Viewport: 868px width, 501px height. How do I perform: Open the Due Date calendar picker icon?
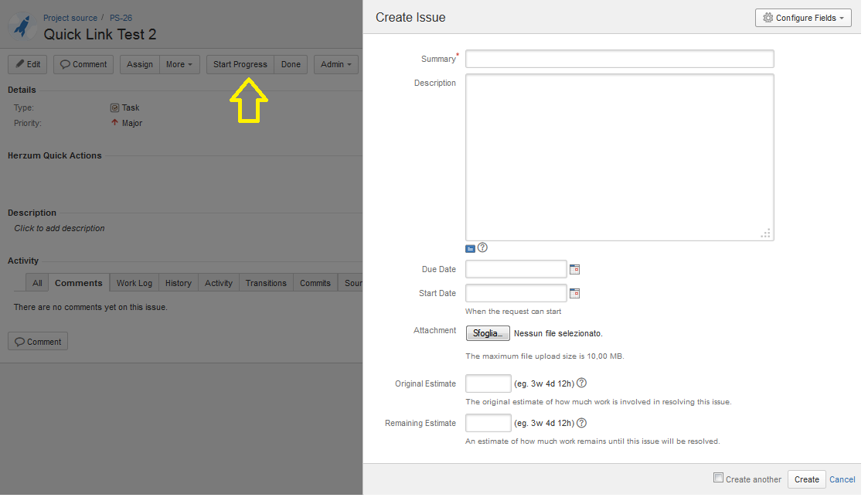574,270
